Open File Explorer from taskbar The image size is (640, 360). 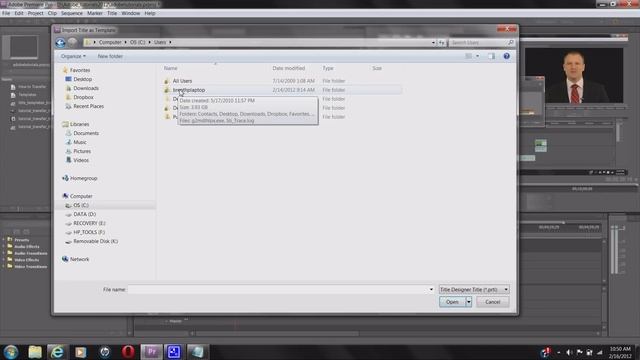(x=35, y=352)
